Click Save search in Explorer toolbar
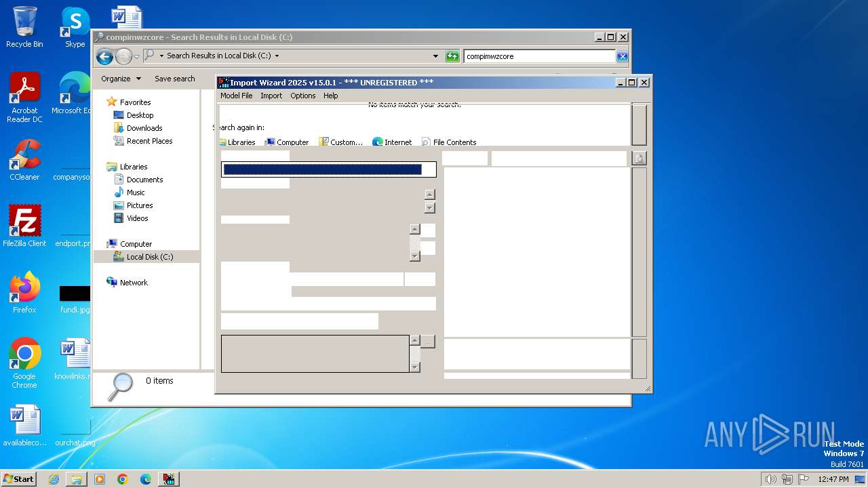The height and width of the screenshot is (488, 868). (x=174, y=79)
